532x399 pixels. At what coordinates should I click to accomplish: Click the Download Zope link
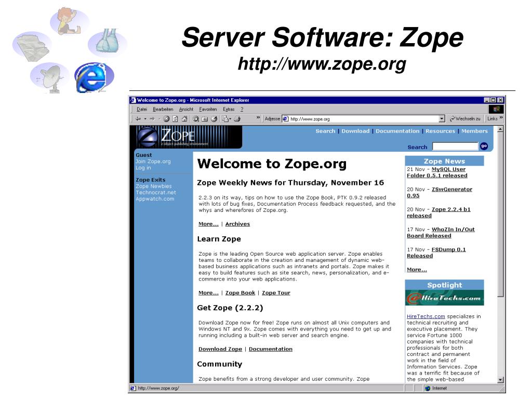[x=220, y=349]
